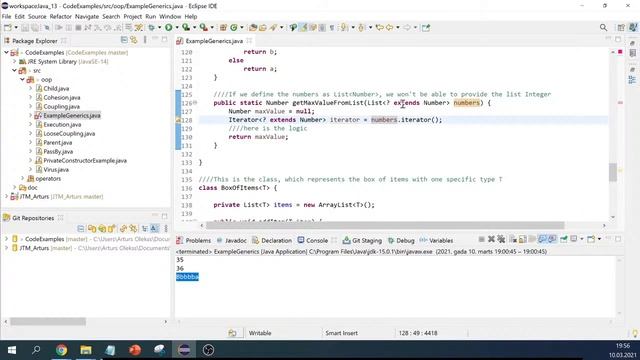Expand CodeExamples repository in Git Repositories

(x=7, y=239)
